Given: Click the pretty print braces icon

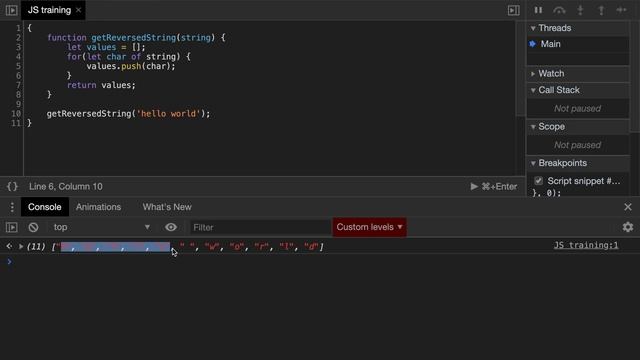Looking at the screenshot, I should click(x=12, y=187).
